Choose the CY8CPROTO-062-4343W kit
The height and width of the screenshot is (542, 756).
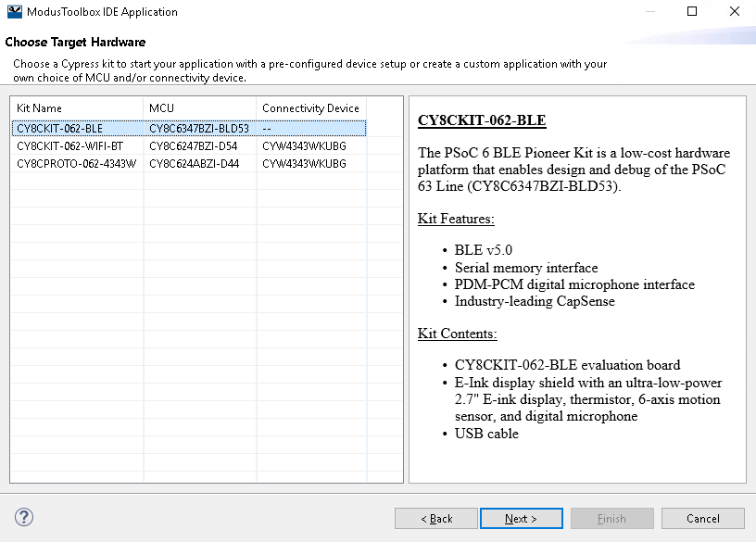76,164
